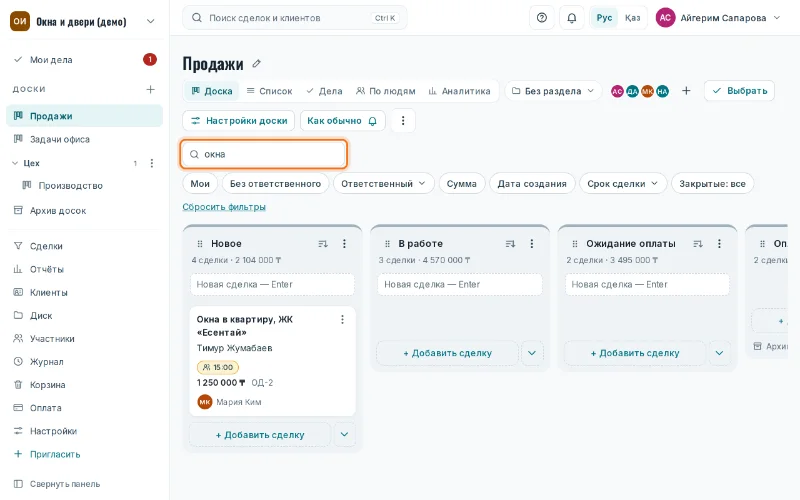Viewport: 800px width, 500px height.
Task: Toggle the Сумма filter chip
Action: 462,184
